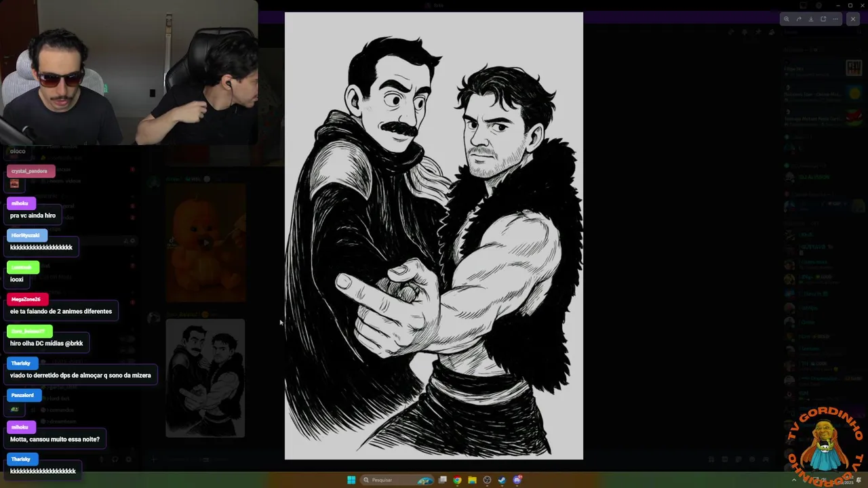Open Task View from the taskbar
This screenshot has height=488, width=868.
click(443, 480)
